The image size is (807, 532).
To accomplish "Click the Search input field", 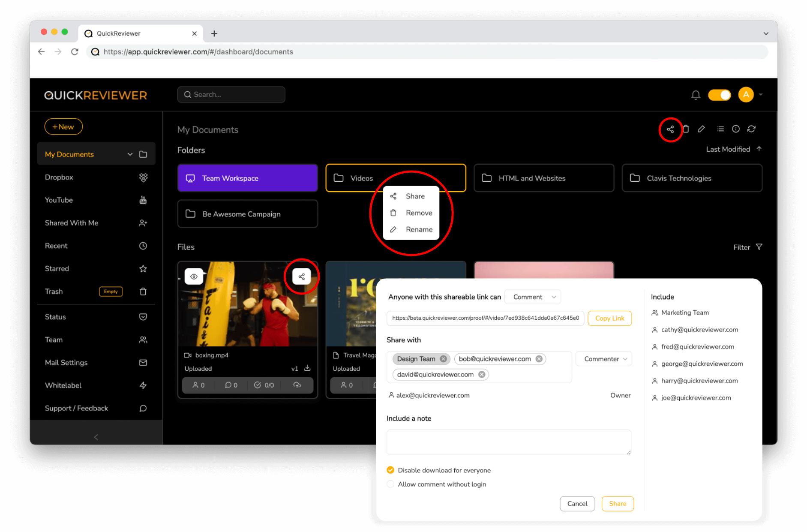I will 231,95.
